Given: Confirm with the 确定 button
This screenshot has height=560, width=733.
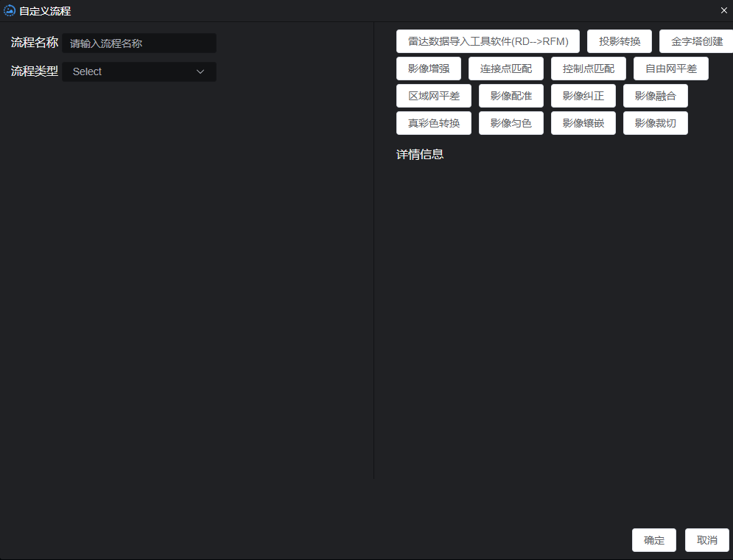Looking at the screenshot, I should 653,540.
